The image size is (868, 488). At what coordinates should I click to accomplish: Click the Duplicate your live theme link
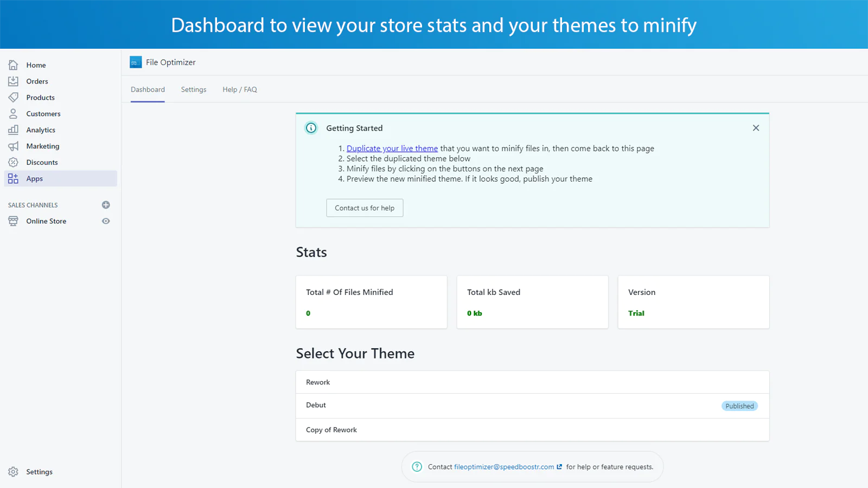tap(392, 148)
